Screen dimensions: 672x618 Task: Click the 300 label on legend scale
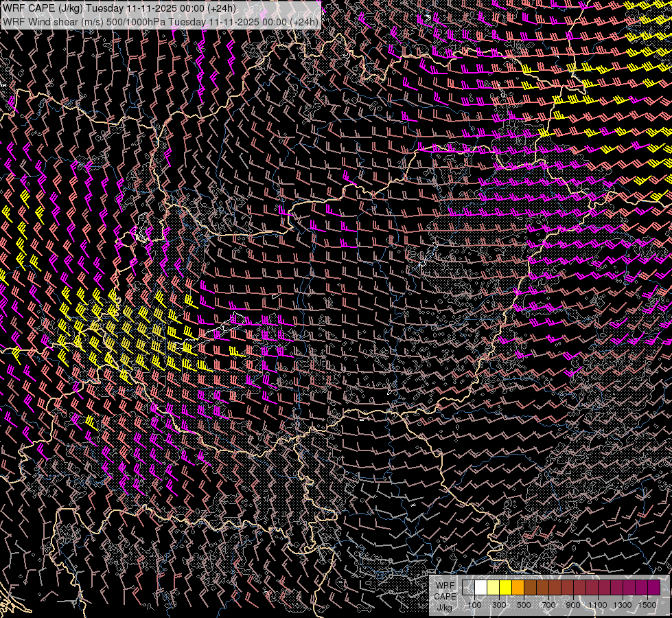[499, 605]
